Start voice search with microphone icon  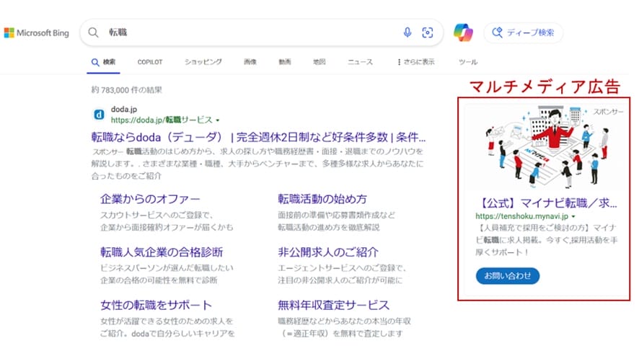click(x=407, y=32)
